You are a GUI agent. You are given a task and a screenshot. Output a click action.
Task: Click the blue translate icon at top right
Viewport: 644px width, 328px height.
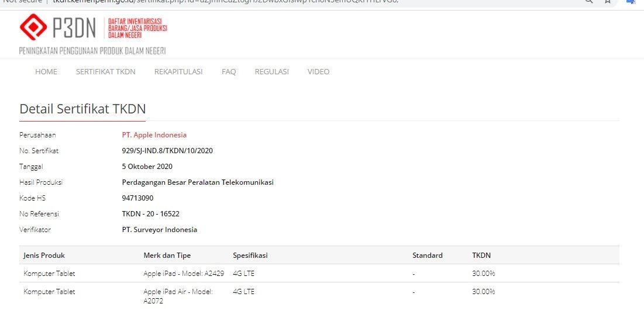[631, 2]
